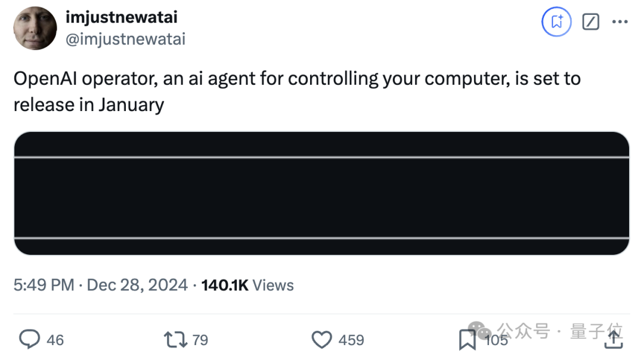Click the 5:49 PM timestamp
This screenshot has height=357, width=644.
coord(44,285)
